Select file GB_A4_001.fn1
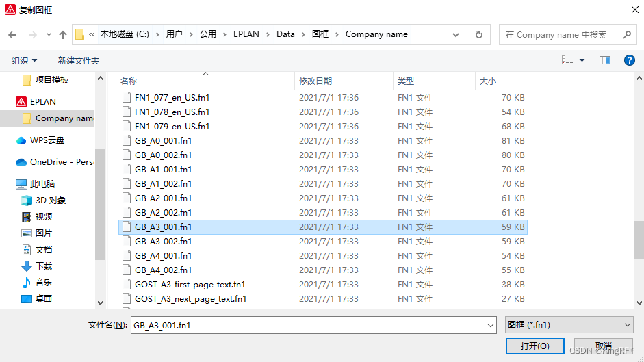Image resolution: width=644 pixels, height=362 pixels. tap(163, 255)
